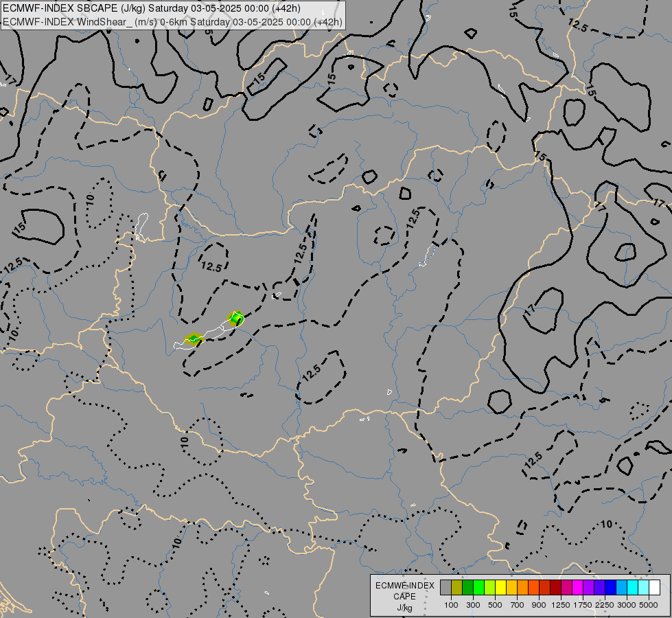This screenshot has width=672, height=618.
Task: Click the 3000 legend tick value
Action: coord(627,605)
